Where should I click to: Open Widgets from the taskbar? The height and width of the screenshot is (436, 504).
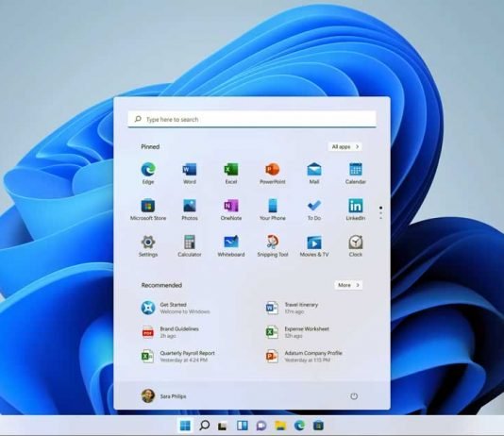(x=242, y=426)
